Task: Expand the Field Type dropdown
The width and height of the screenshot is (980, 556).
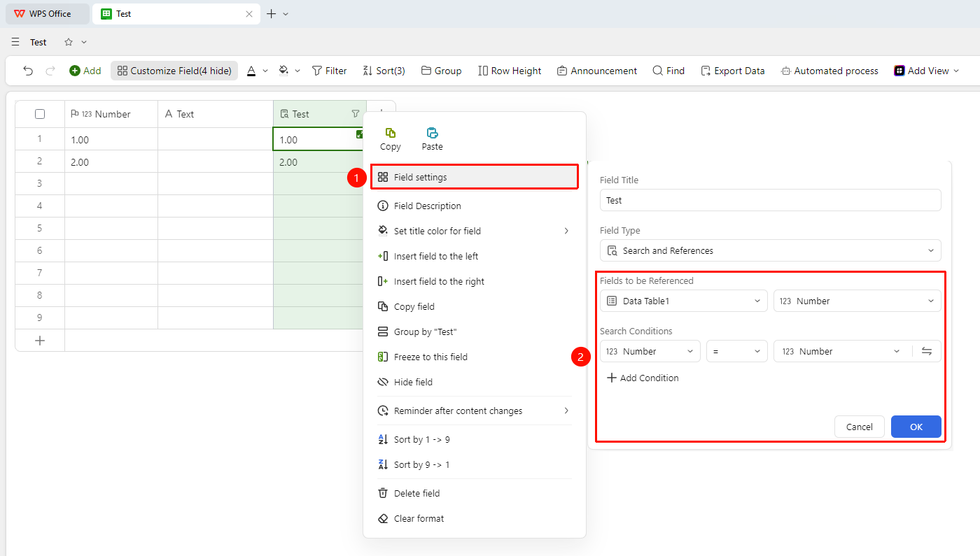Action: (x=771, y=250)
